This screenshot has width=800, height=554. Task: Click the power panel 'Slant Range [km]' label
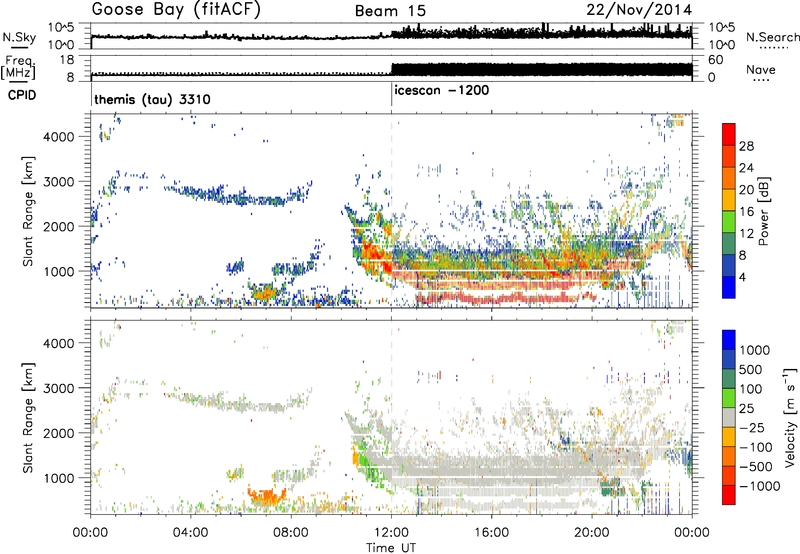28,211
